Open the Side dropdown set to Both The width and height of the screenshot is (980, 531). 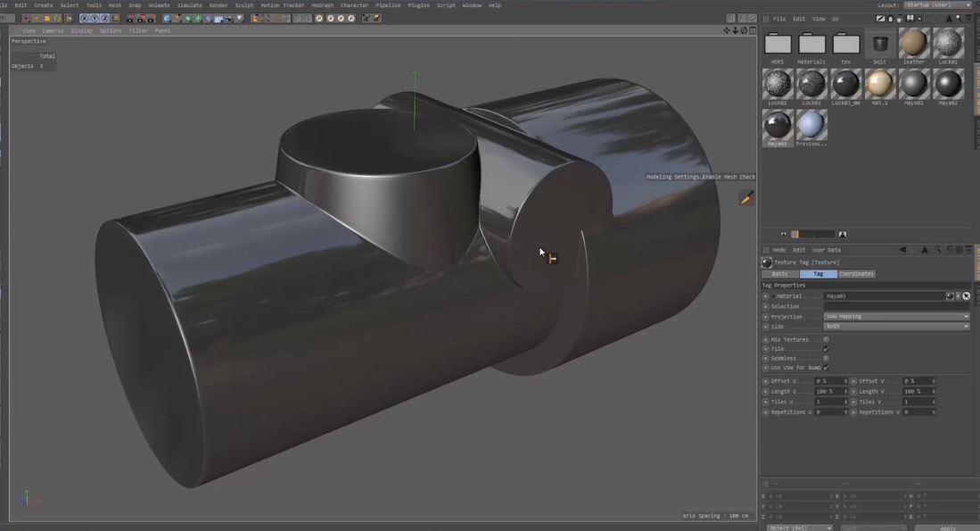click(x=896, y=326)
